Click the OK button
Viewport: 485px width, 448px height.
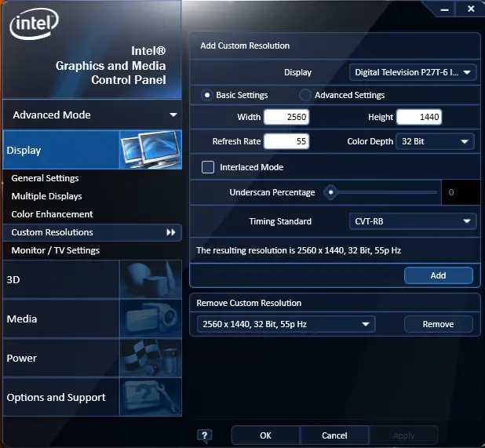click(265, 435)
